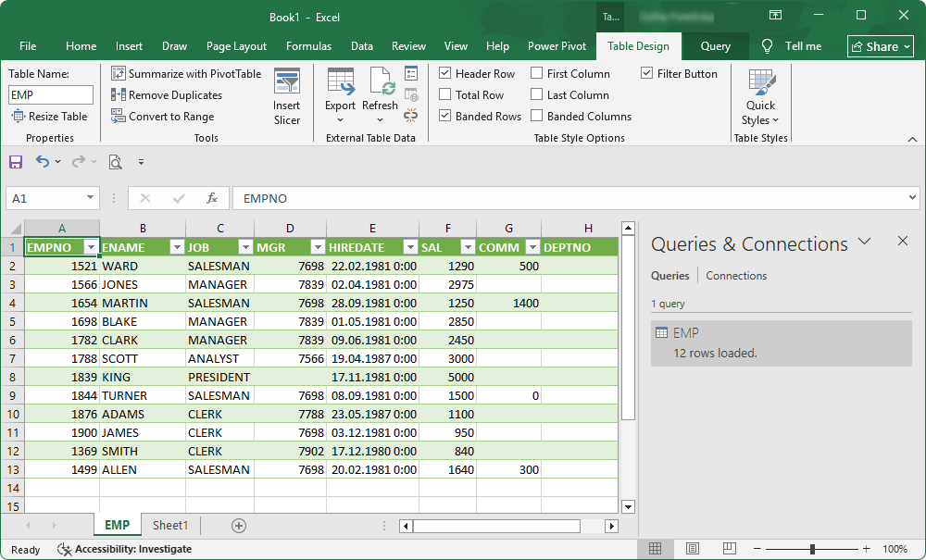Zoom out with the minus button
926x560 pixels.
tap(757, 549)
